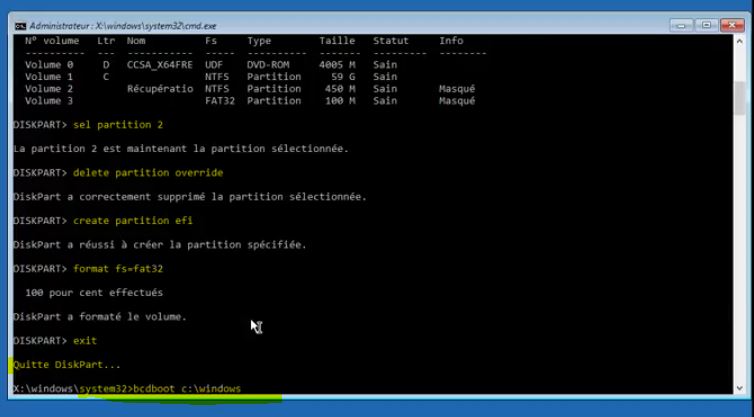754x417 pixels.
Task: Click the 'Taille' column header
Action: coord(337,41)
